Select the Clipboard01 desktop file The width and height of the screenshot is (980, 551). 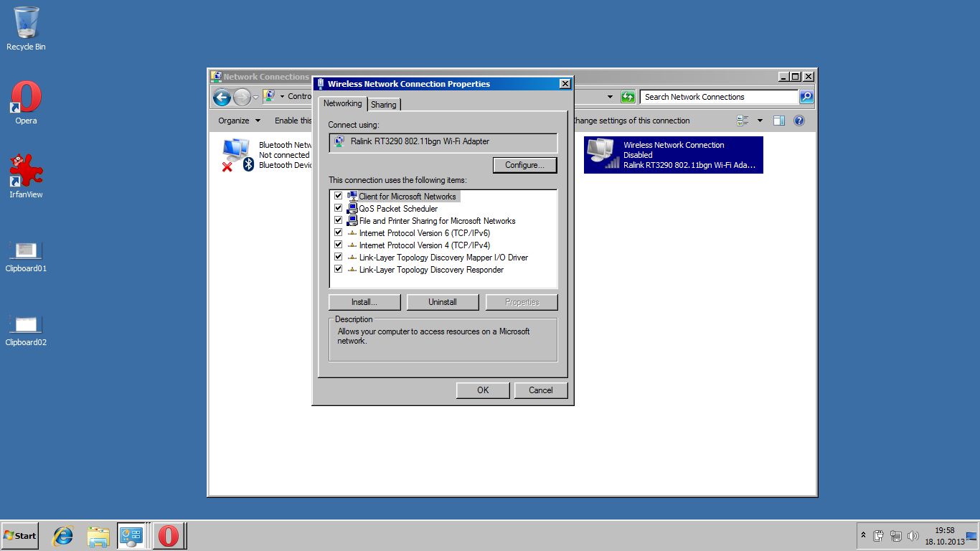26,257
